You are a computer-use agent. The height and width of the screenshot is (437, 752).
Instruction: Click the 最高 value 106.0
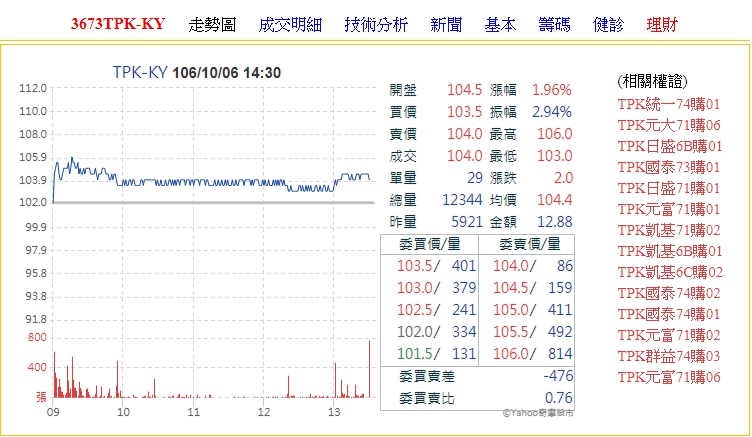point(554,134)
